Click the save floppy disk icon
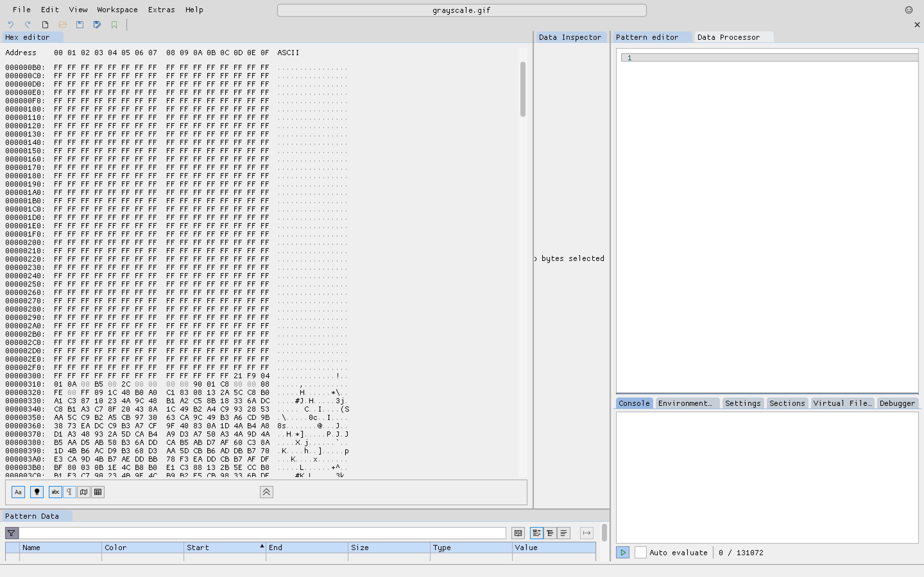The width and height of the screenshot is (924, 577). (x=80, y=25)
